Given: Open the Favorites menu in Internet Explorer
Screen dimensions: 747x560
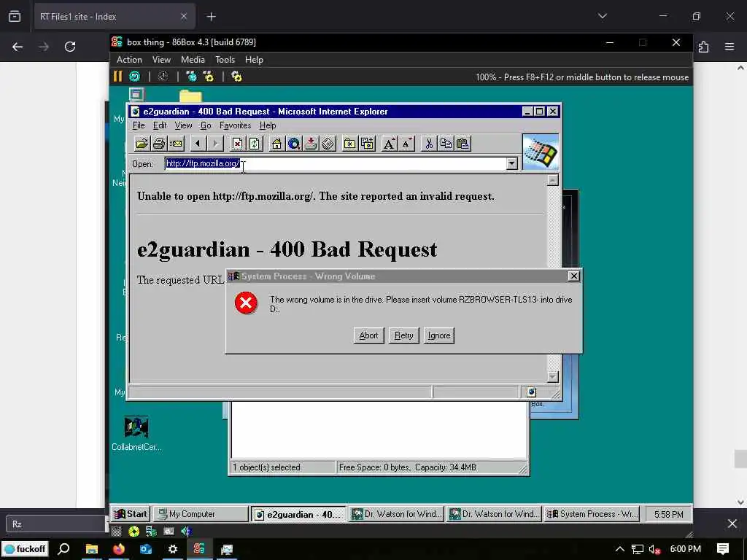Looking at the screenshot, I should 235,125.
